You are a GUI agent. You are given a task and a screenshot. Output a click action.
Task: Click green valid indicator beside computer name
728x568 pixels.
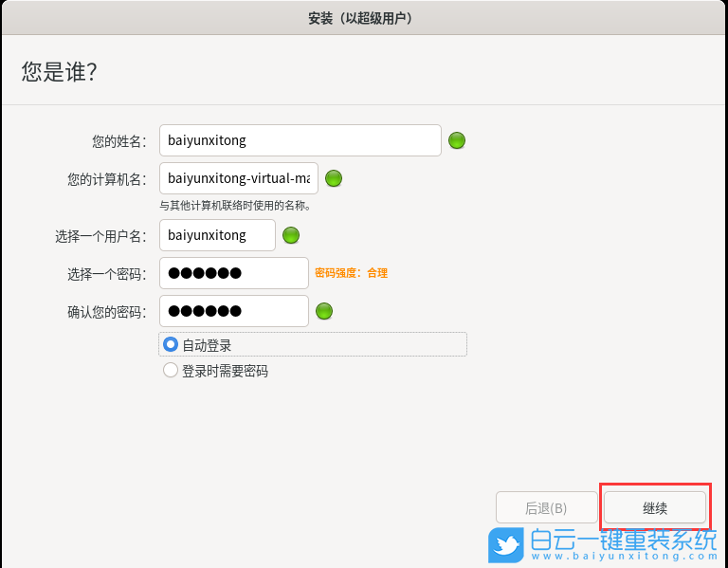[334, 178]
